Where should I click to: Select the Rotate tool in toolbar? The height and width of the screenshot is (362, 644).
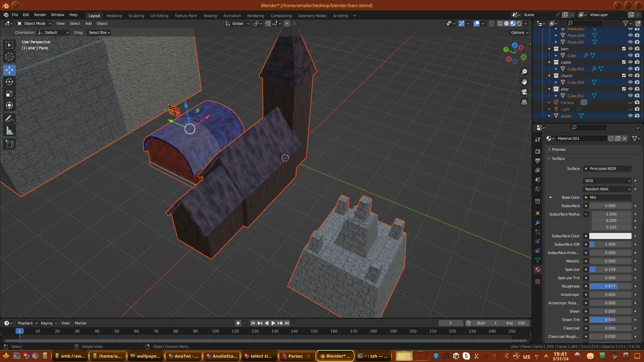click(9, 82)
